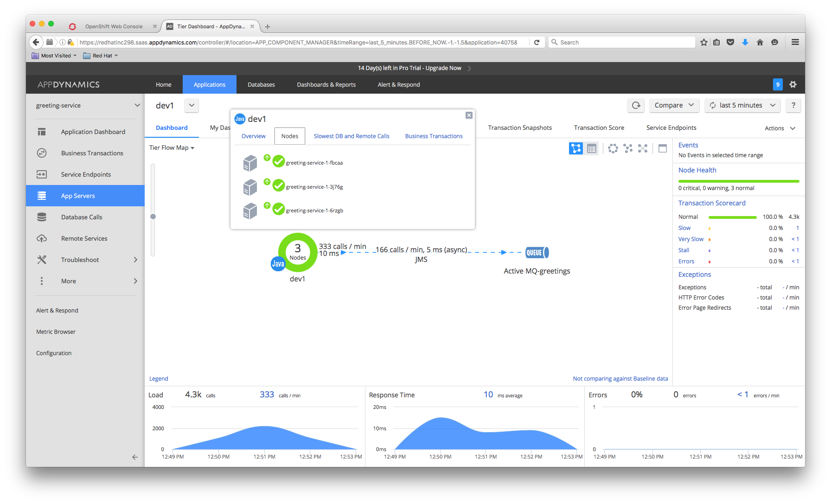Open the Compare dropdown
Image resolution: width=831 pixels, height=504 pixels.
click(x=674, y=105)
